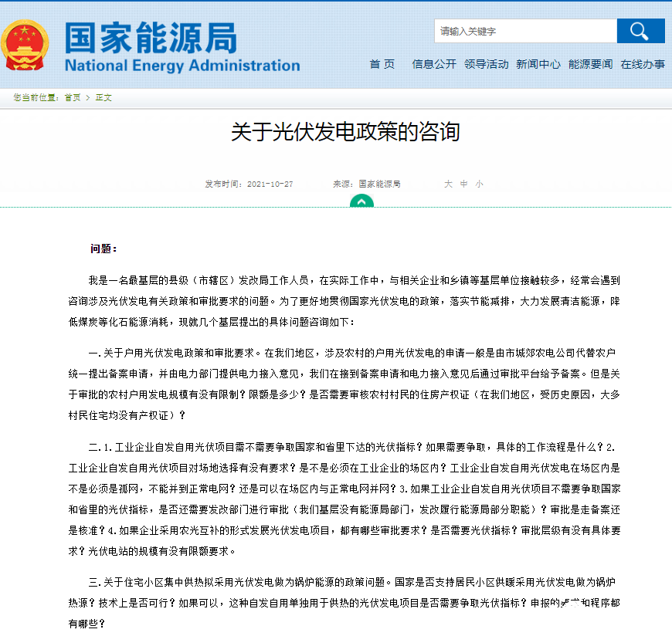
Task: Click the 国家能源局 site title
Action: 150,36
